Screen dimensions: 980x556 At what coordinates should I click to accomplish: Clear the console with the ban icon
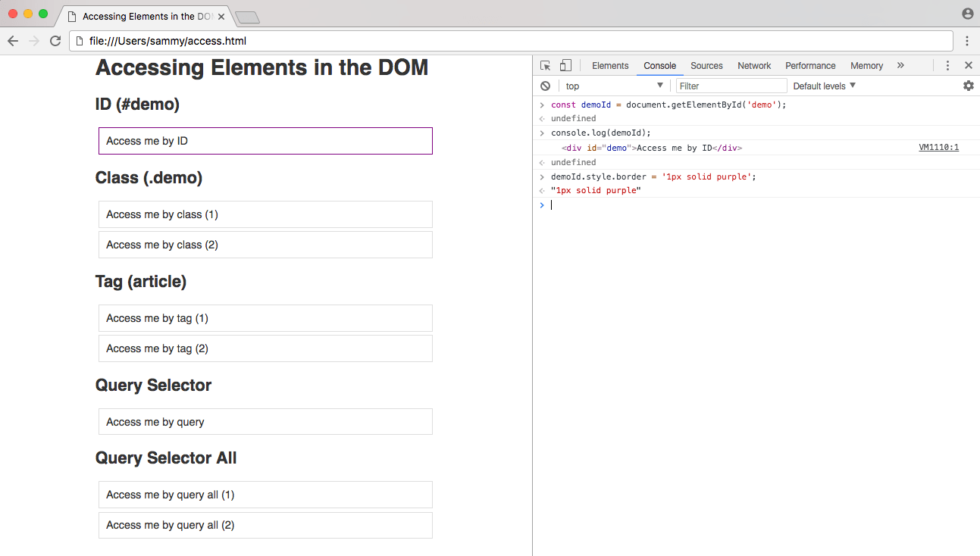pos(545,86)
